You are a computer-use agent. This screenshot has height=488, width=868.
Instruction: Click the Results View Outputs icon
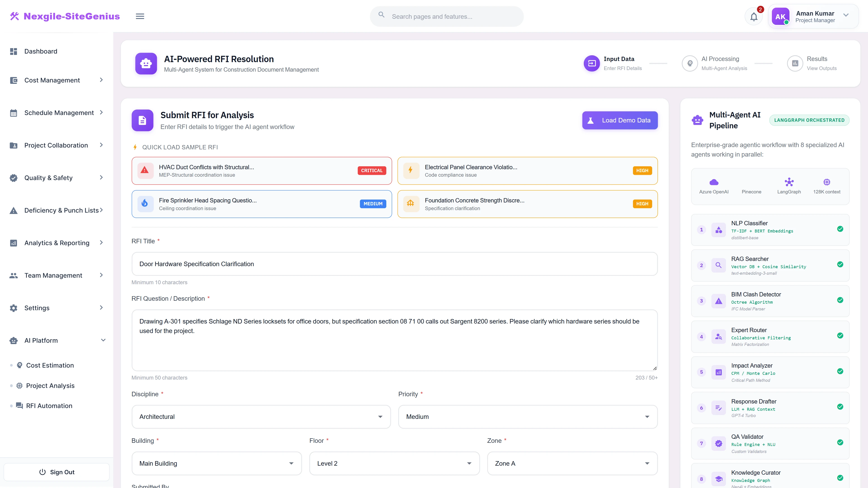point(795,63)
